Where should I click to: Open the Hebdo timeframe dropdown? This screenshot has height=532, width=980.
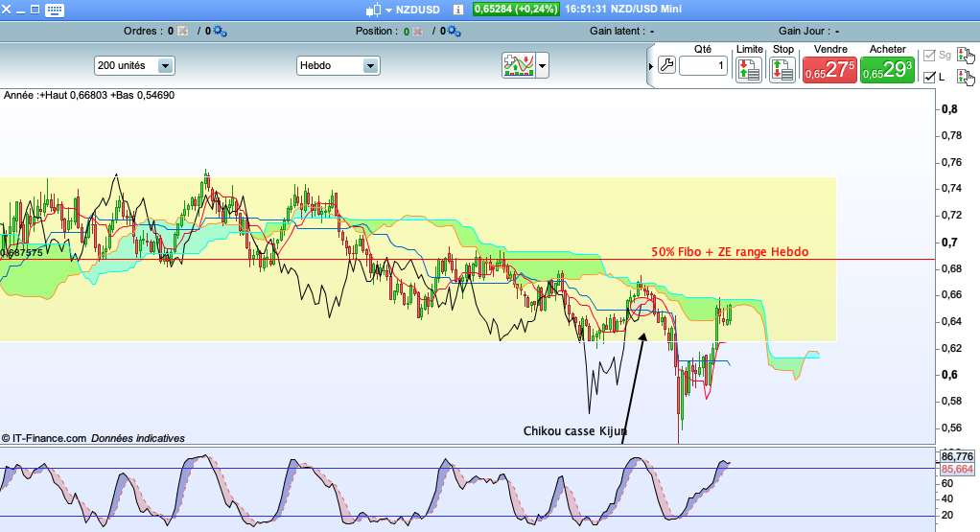click(370, 66)
